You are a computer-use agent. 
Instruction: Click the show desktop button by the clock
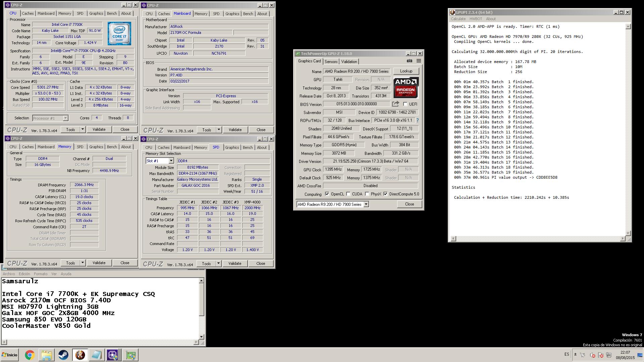640,355
